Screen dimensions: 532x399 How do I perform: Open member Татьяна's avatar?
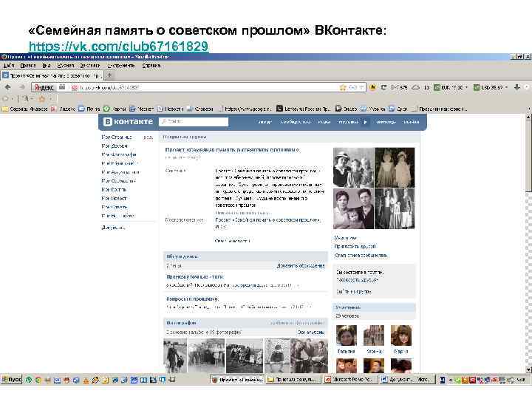(347, 335)
